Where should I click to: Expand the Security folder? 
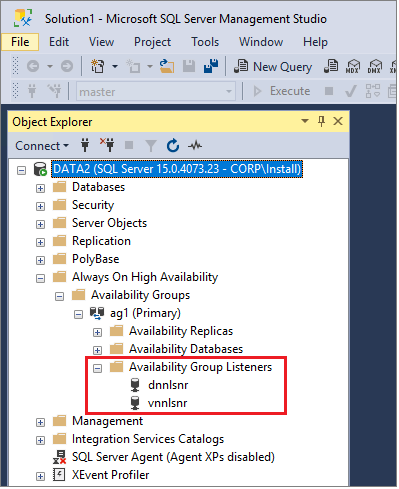40,207
